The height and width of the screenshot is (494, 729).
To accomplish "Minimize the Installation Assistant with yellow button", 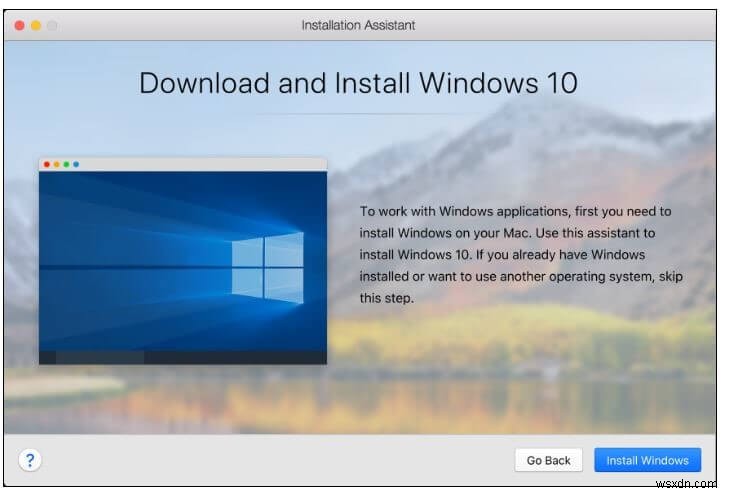I will click(36, 25).
